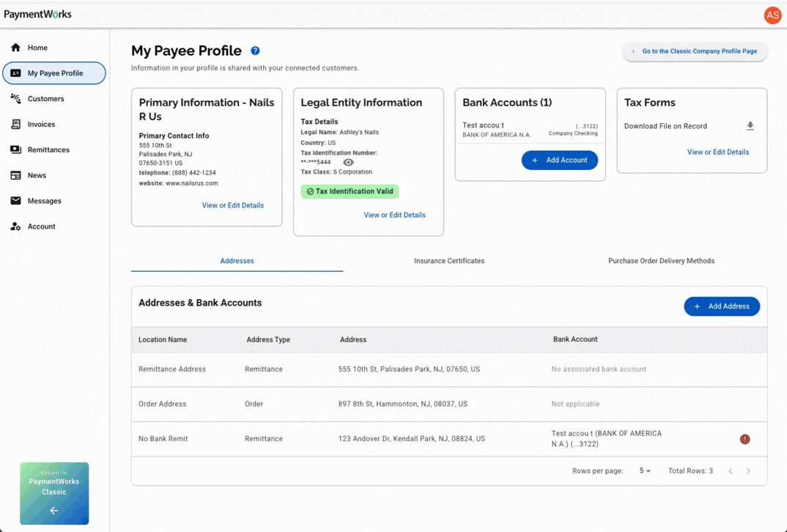Switch to Purchase Order Delivery Methods tab

pyautogui.click(x=661, y=261)
